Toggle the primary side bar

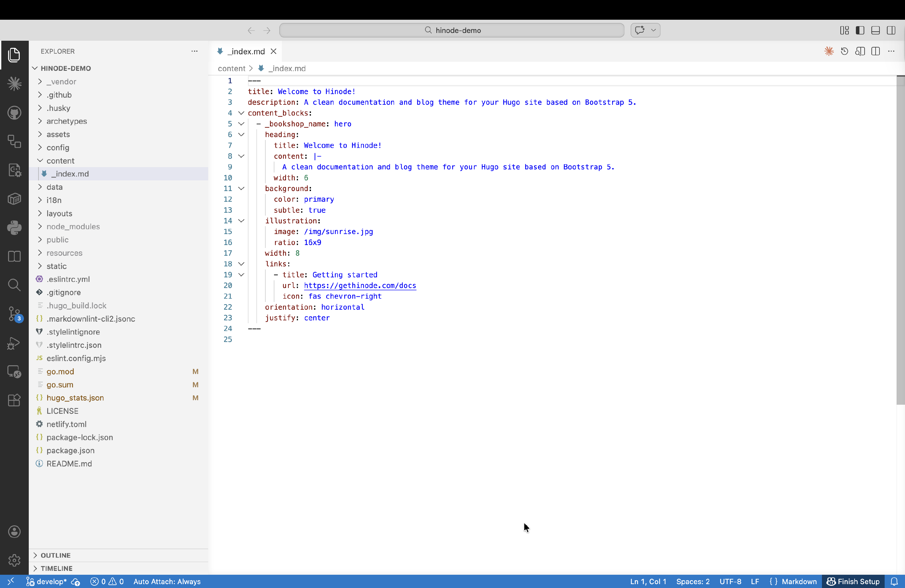[x=860, y=30]
